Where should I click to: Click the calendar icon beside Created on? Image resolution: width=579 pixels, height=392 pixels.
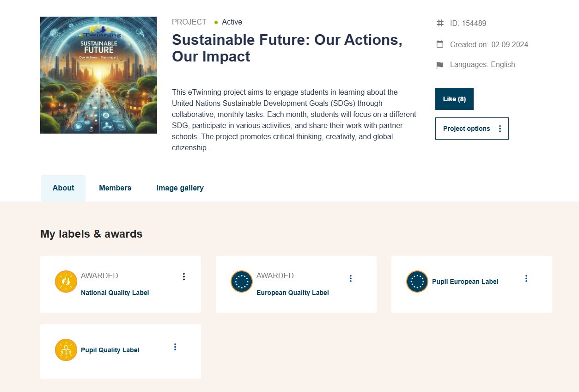click(440, 44)
